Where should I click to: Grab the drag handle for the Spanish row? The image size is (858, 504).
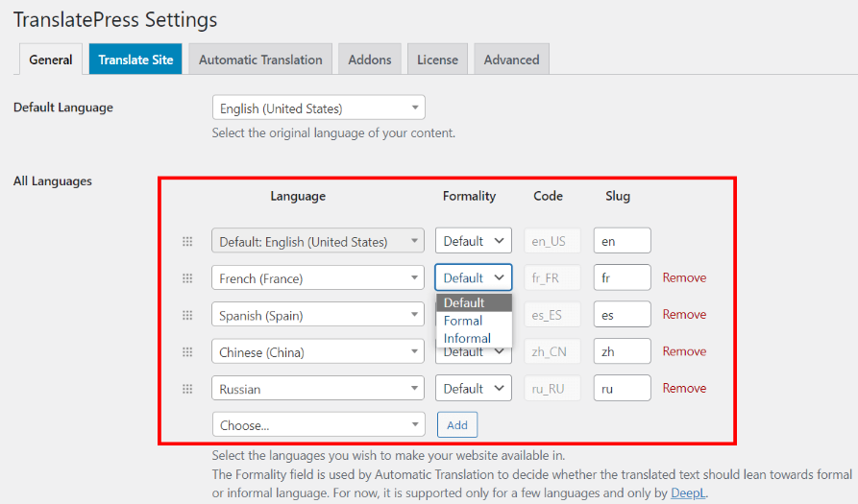[187, 315]
